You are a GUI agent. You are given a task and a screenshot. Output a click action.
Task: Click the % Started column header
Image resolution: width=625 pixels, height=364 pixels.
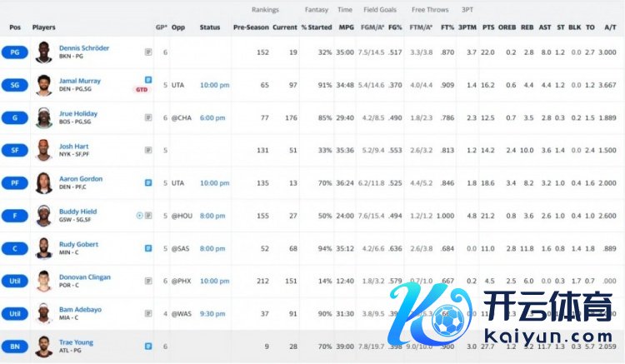click(x=317, y=27)
